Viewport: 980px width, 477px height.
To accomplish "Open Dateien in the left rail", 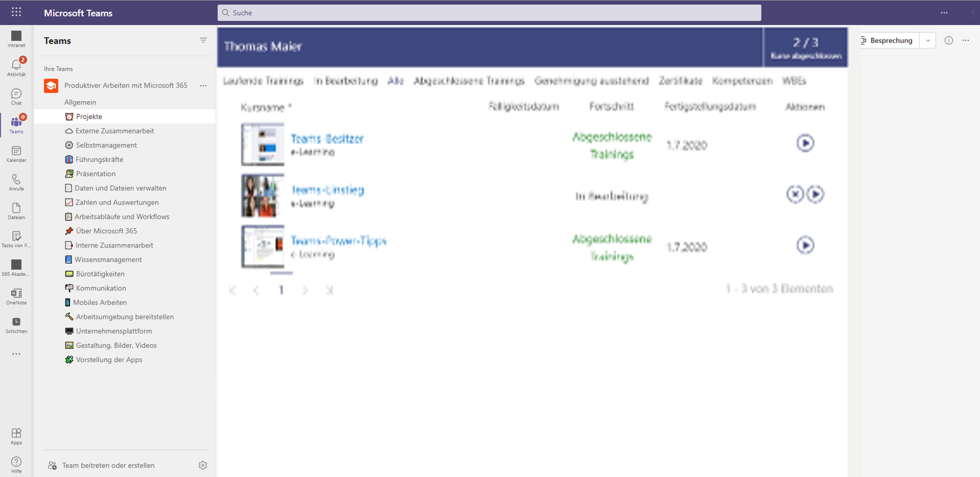I will pos(16,211).
